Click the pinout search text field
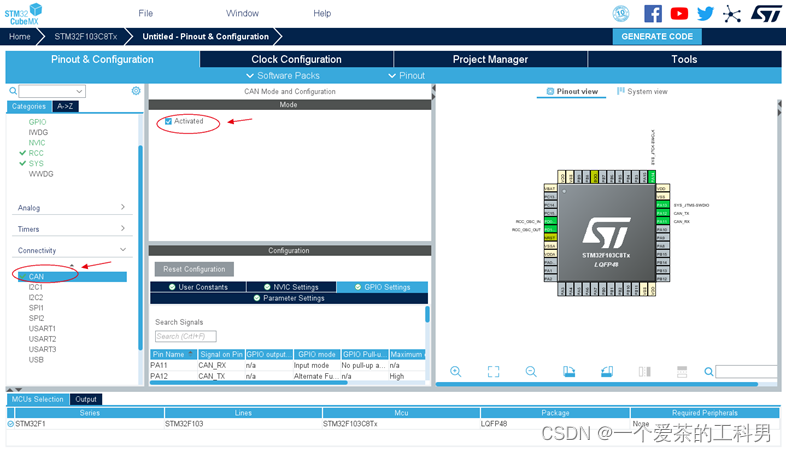Screen dimensions: 786x452 pyautogui.click(x=747, y=371)
